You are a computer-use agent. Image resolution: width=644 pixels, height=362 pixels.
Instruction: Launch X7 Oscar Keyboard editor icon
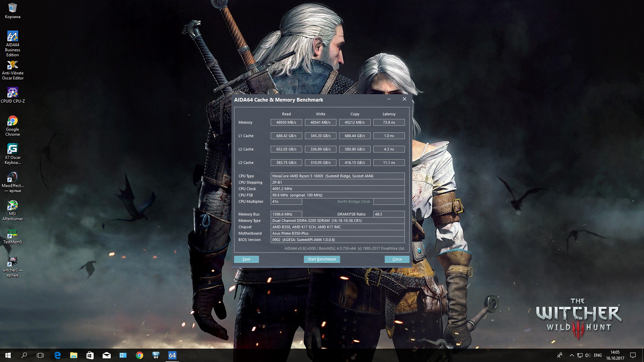click(12, 149)
